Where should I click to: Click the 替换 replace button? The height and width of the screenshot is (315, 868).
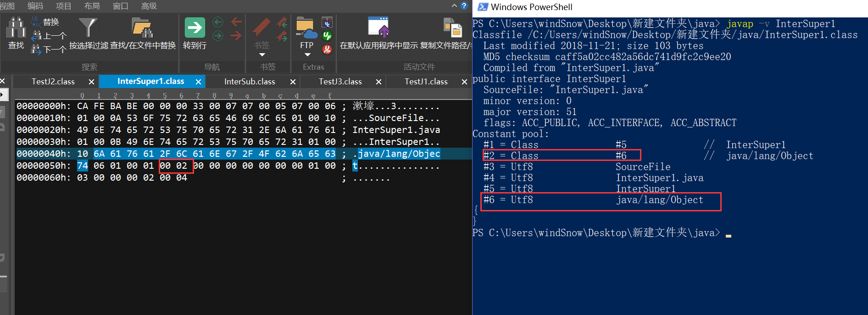point(45,22)
